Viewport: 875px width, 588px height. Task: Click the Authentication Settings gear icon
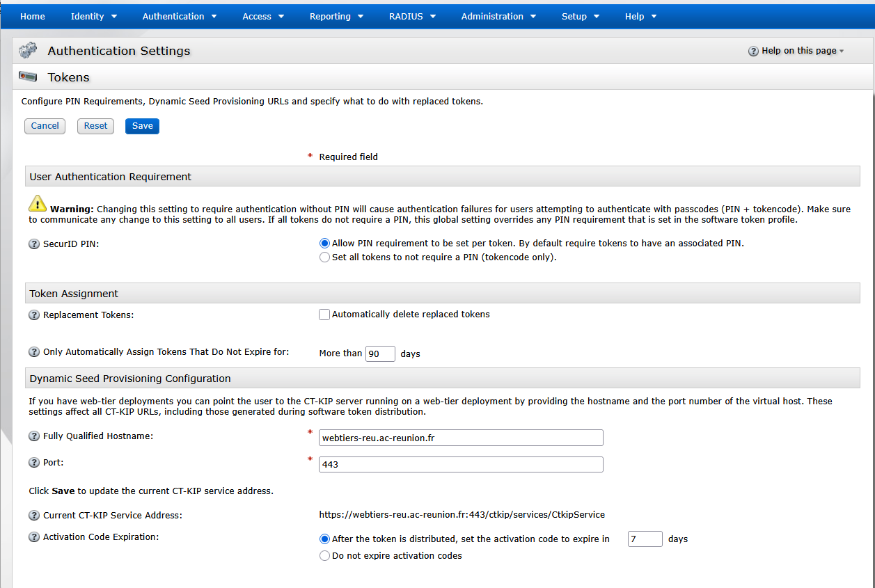[28, 51]
